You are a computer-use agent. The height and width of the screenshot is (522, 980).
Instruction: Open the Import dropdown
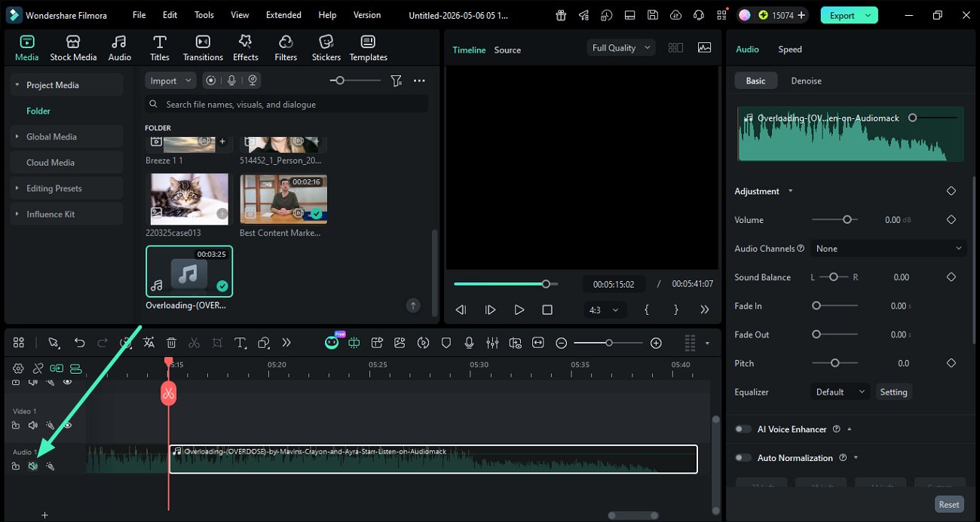[170, 81]
